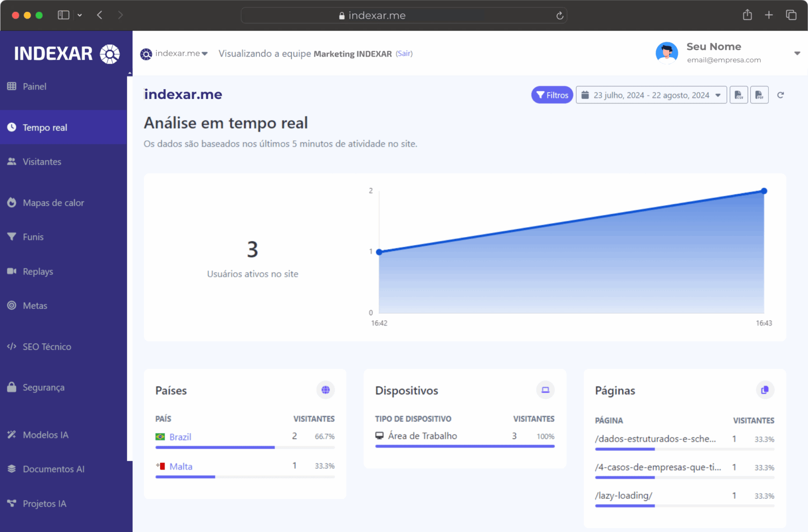Click the Área de Trabalho progress bar

pos(465,446)
